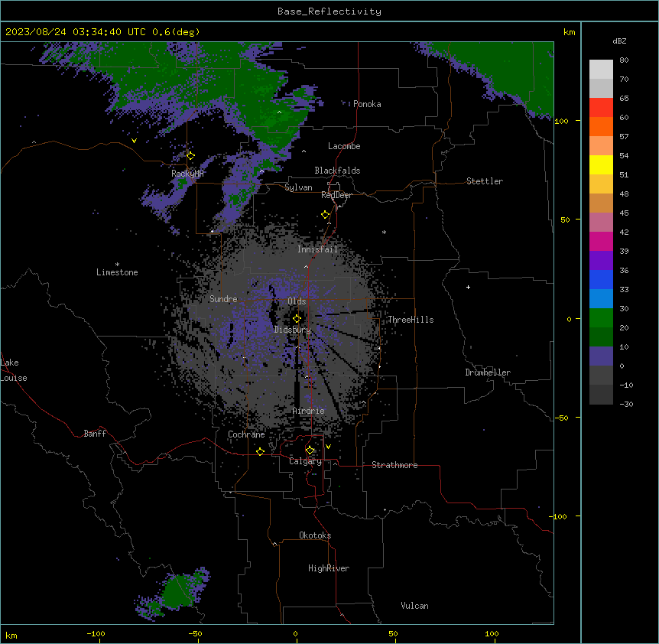Image resolution: width=659 pixels, height=644 pixels.
Task: Select the RedDeer city label
Action: click(x=336, y=195)
